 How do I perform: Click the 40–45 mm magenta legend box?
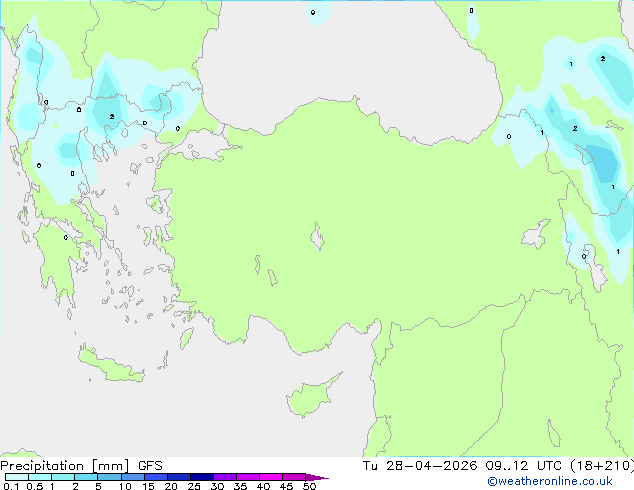[271, 477]
